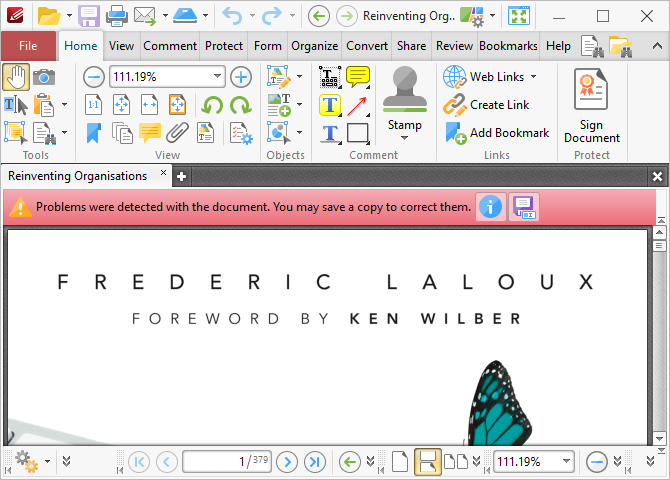670x480 pixels.
Task: Open the Clipboard paste dropdown arrow
Action: tap(64, 105)
